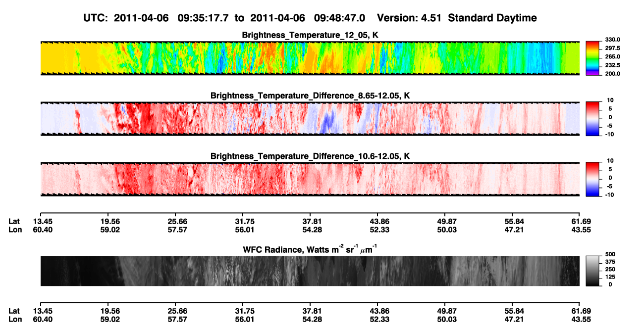Click the 8.65-12.05 temperature difference image strip

310,119
